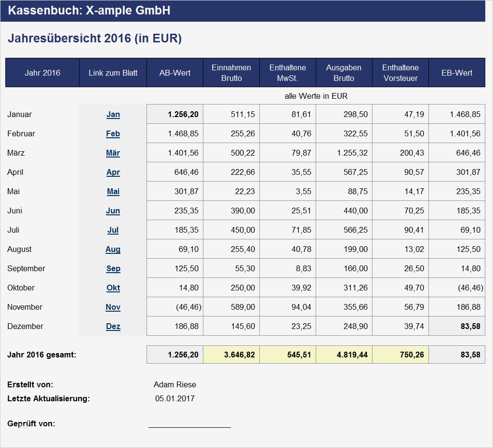Open the Aug sheet link
The height and width of the screenshot is (448, 493).
pyautogui.click(x=113, y=250)
